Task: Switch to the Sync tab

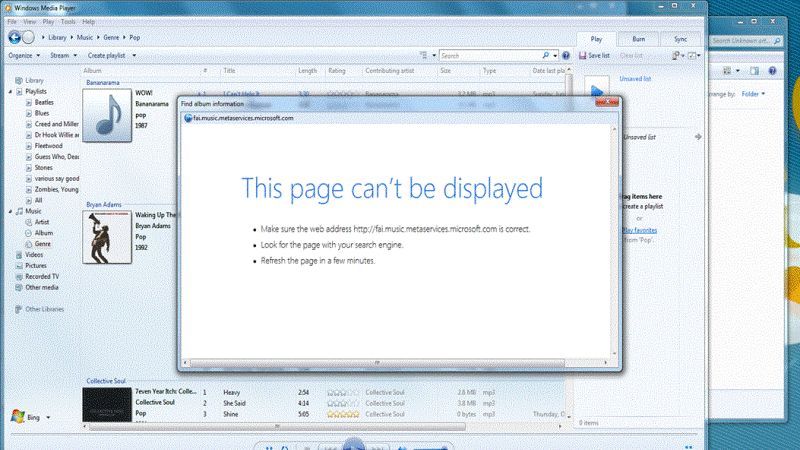Action: point(680,39)
